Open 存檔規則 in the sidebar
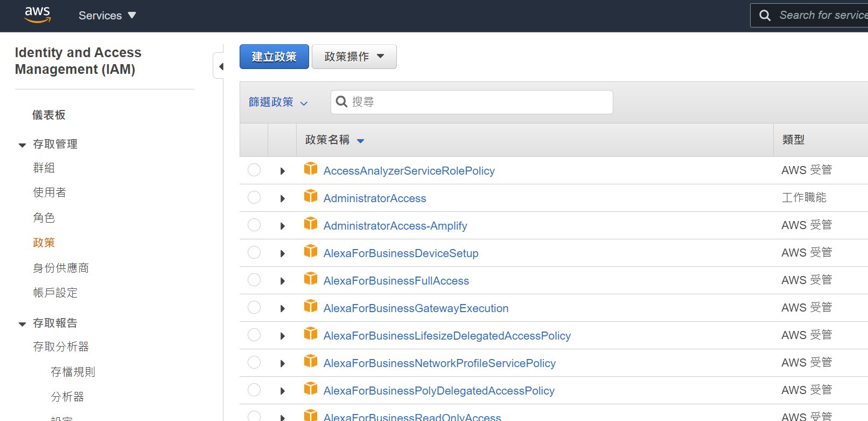The height and width of the screenshot is (421, 868). click(x=73, y=371)
